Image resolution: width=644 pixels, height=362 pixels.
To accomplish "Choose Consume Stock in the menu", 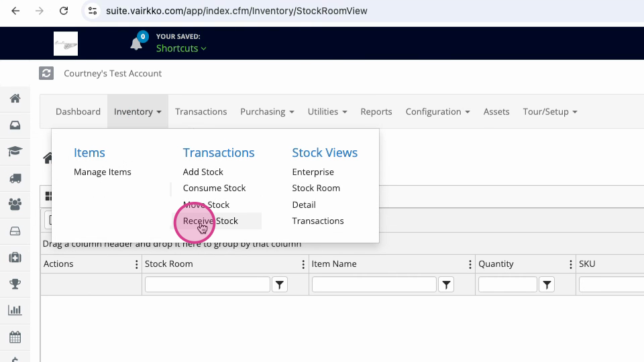I will point(215,188).
